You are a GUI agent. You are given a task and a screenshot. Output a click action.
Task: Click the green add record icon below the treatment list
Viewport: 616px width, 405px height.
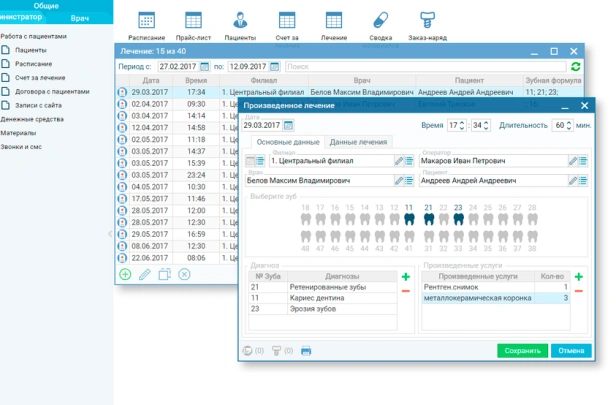(x=125, y=274)
